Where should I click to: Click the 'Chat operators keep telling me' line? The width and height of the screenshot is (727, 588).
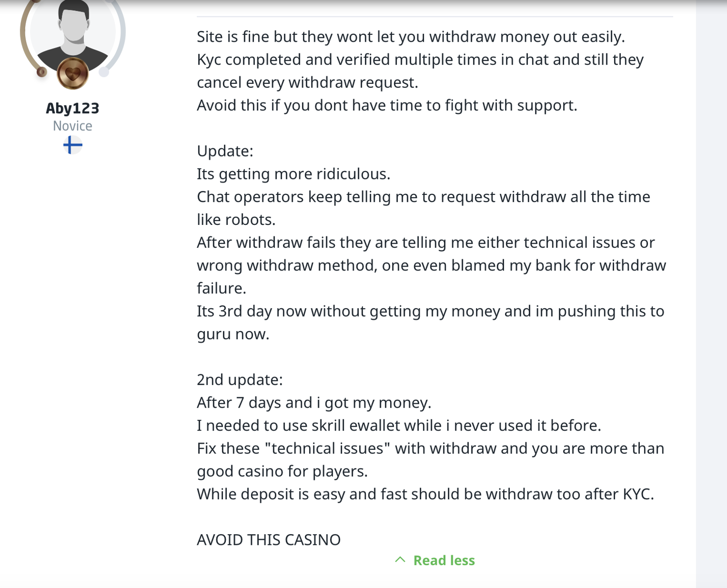tap(423, 197)
